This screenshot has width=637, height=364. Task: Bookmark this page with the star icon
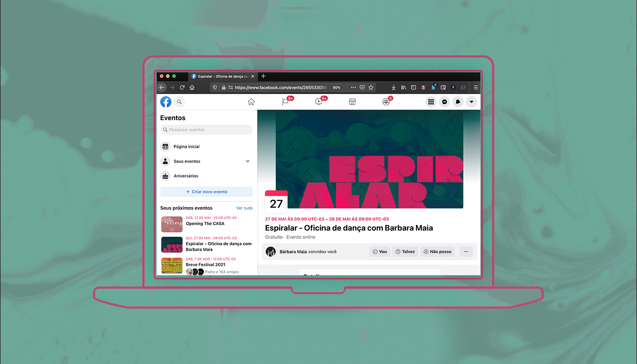pyautogui.click(x=371, y=87)
